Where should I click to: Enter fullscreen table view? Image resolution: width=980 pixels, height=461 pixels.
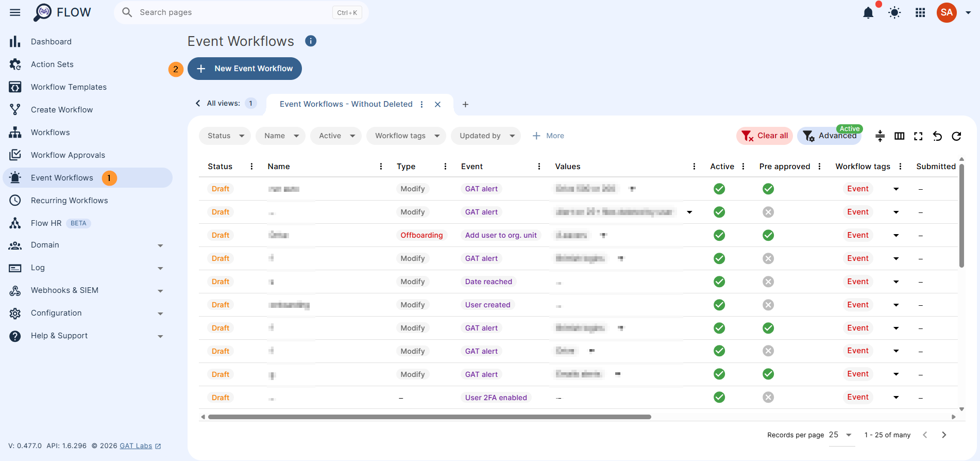[x=918, y=136]
